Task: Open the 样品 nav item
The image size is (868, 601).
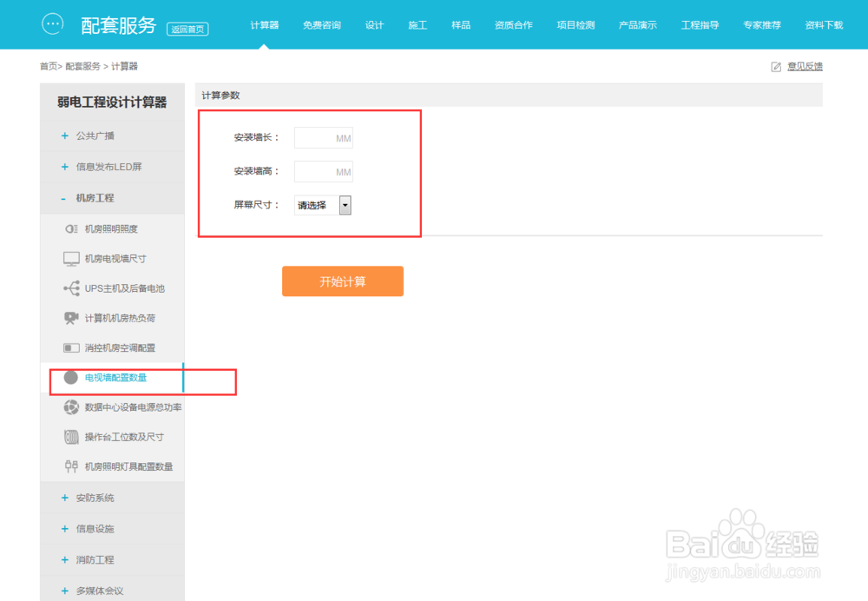Action: coord(461,25)
